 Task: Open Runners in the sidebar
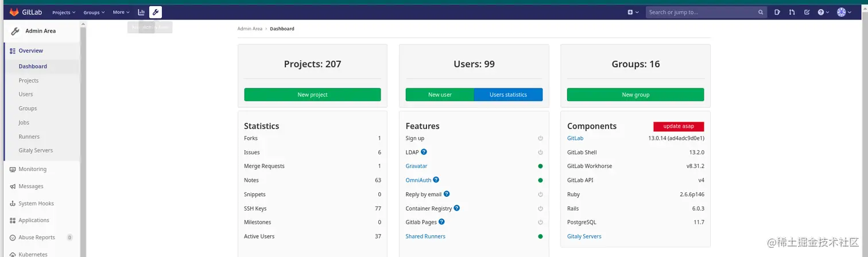click(29, 137)
